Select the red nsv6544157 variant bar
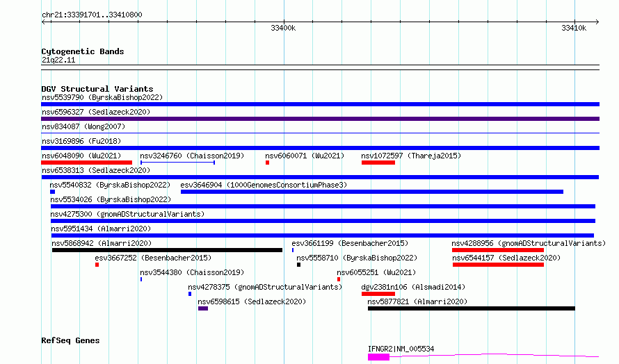The height and width of the screenshot is (364, 619). (x=498, y=265)
